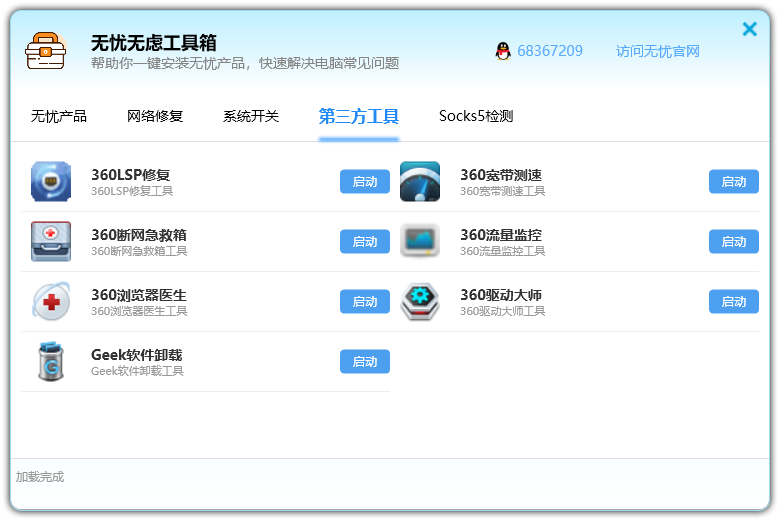Click the 360宽带测速 speedometer icon
780x520 pixels.
tap(420, 181)
